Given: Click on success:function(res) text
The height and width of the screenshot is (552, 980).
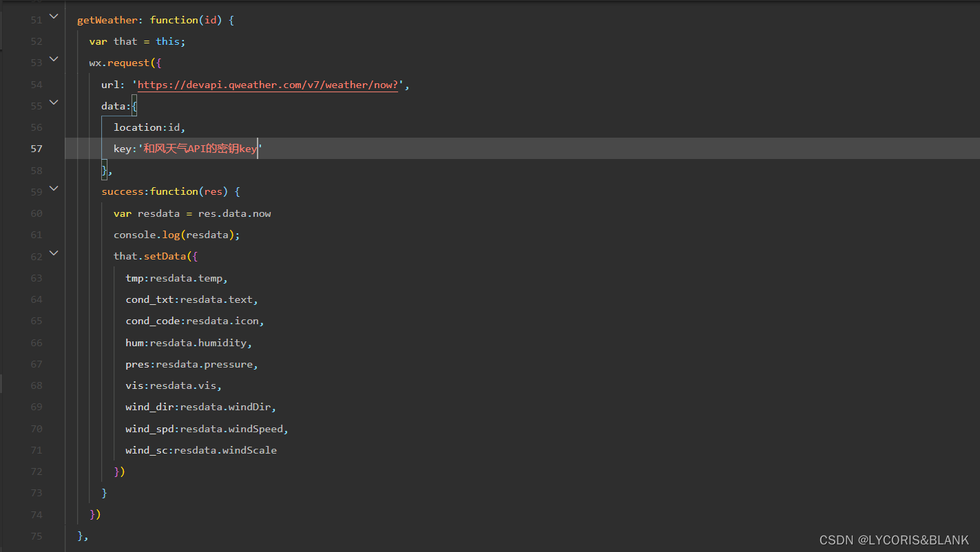Looking at the screenshot, I should pos(165,191).
